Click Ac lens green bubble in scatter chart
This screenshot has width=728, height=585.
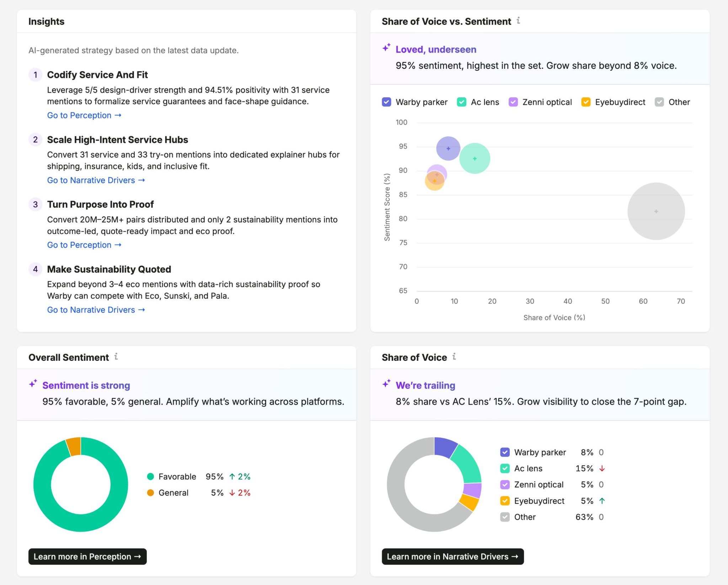(475, 158)
